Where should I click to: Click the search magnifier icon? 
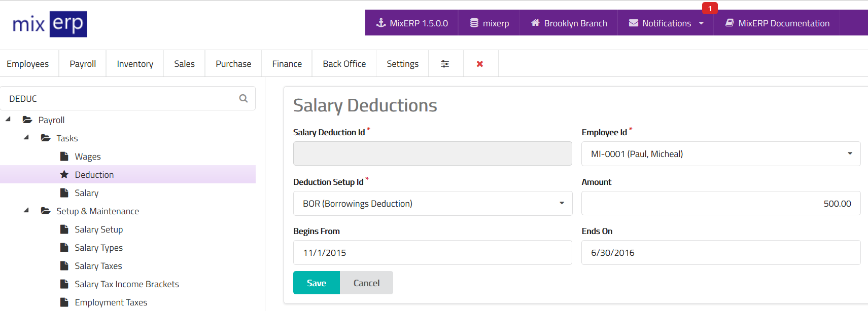[x=244, y=98]
